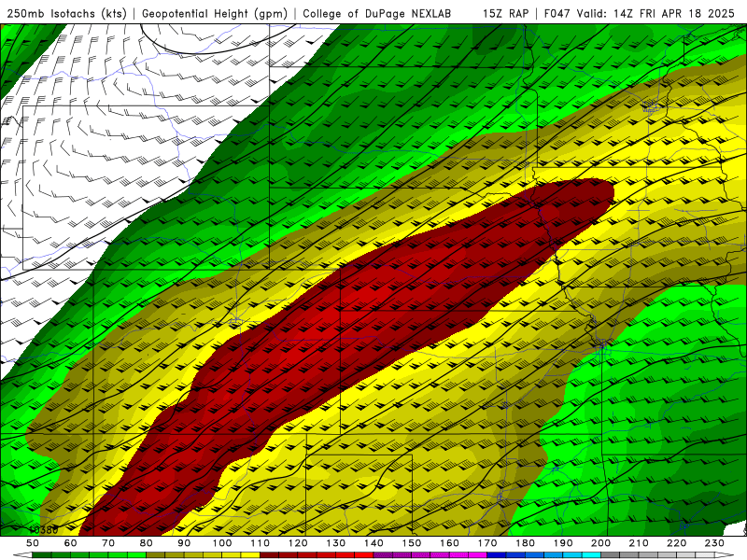
Task: Click the legend value '60'
Action: click(x=71, y=543)
